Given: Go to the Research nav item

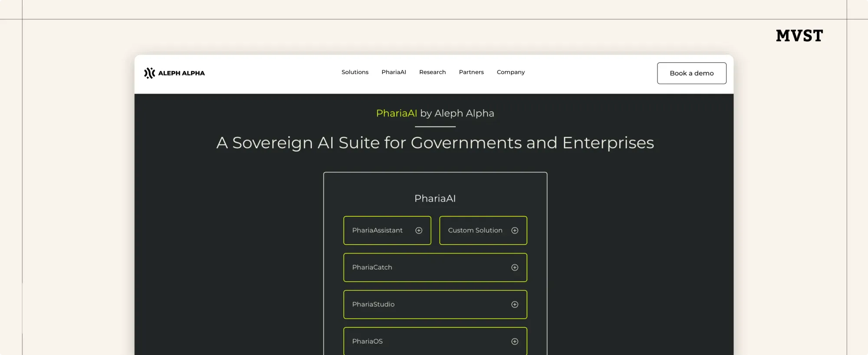Looking at the screenshot, I should coord(432,72).
